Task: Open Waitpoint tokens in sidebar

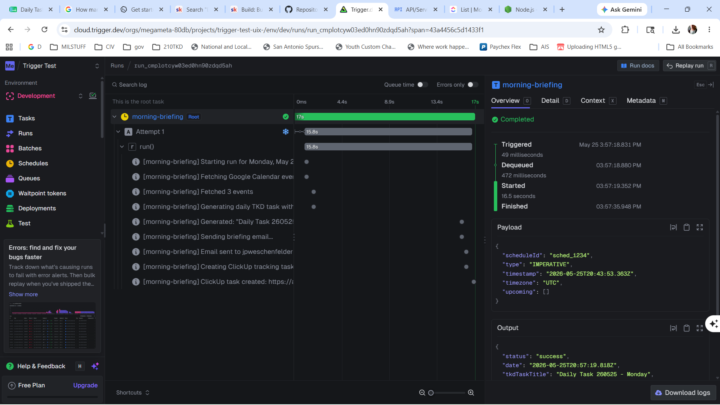Action: click(x=42, y=193)
